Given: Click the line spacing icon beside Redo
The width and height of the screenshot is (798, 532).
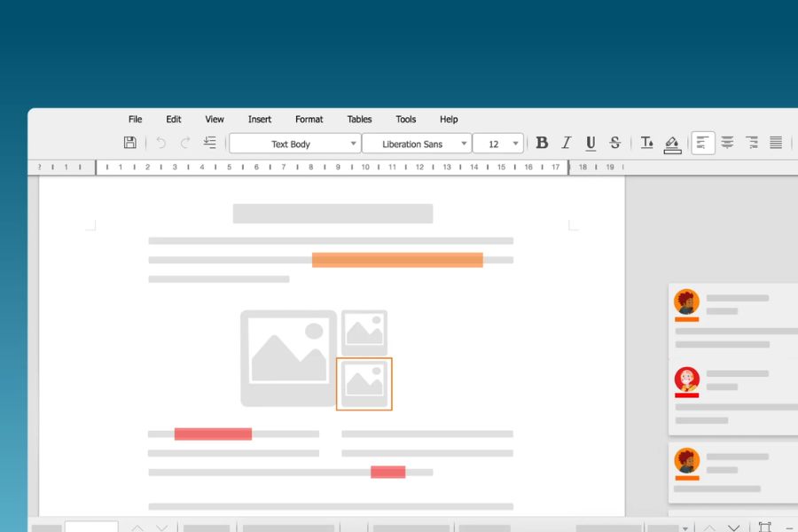Looking at the screenshot, I should coord(209,143).
